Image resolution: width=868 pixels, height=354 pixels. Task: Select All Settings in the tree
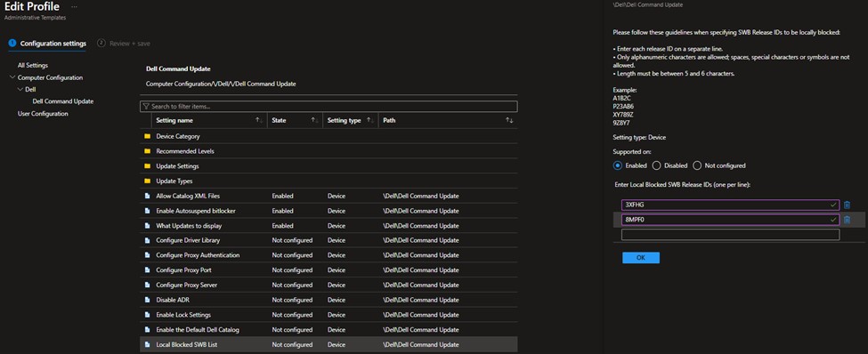pos(33,65)
